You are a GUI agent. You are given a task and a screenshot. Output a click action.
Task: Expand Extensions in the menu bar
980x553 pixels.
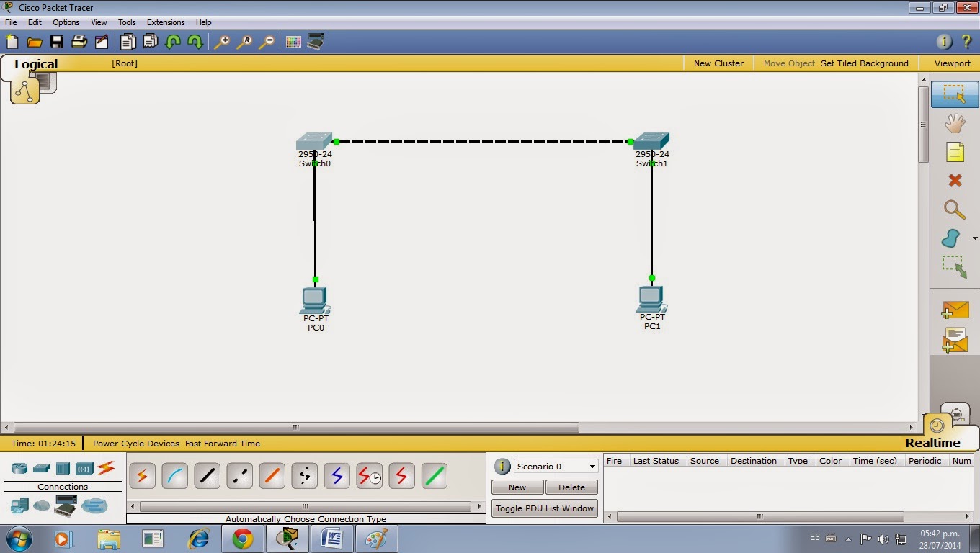click(x=166, y=22)
